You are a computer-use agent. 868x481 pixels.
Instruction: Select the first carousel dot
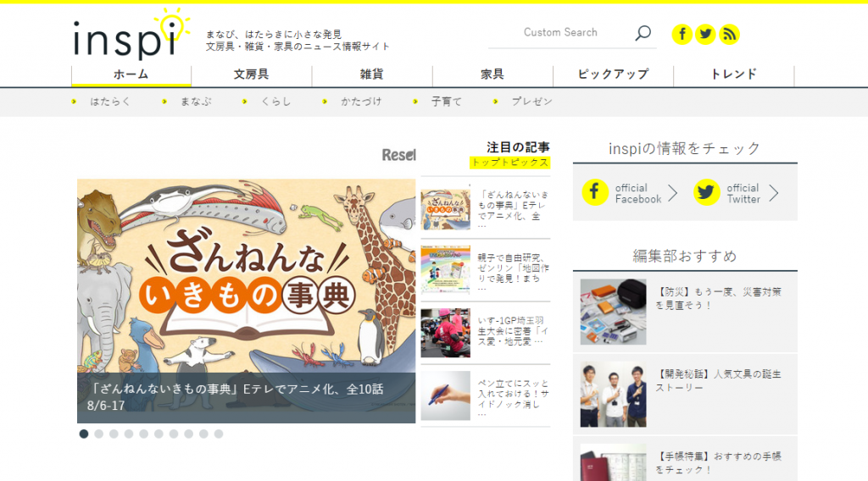[x=84, y=434]
